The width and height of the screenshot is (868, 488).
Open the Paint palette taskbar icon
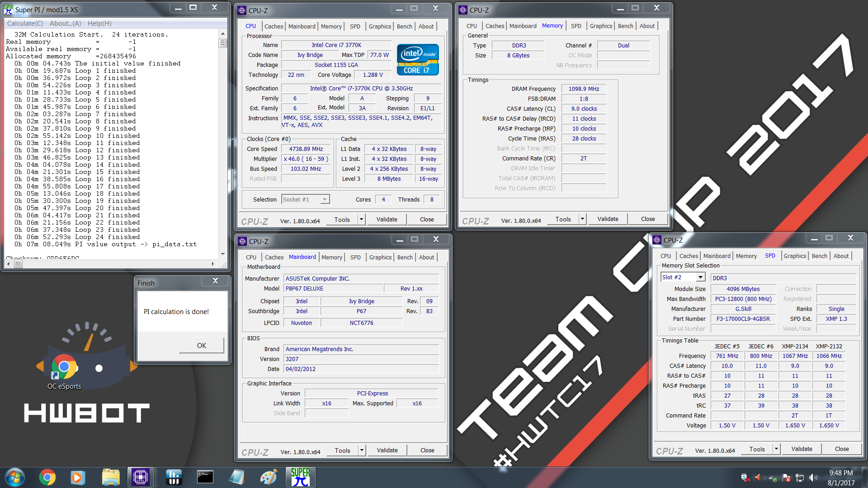coord(269,477)
